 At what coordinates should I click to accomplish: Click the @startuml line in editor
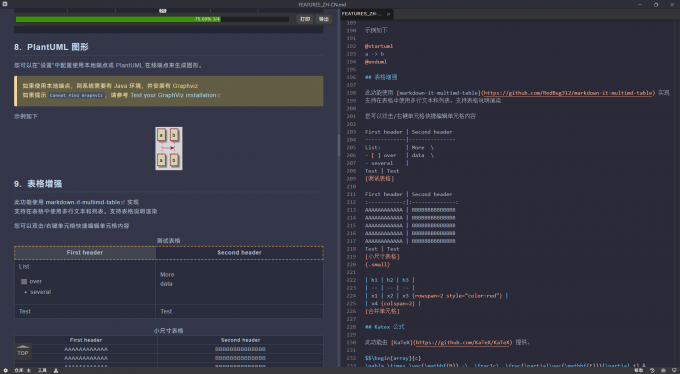pyautogui.click(x=379, y=46)
